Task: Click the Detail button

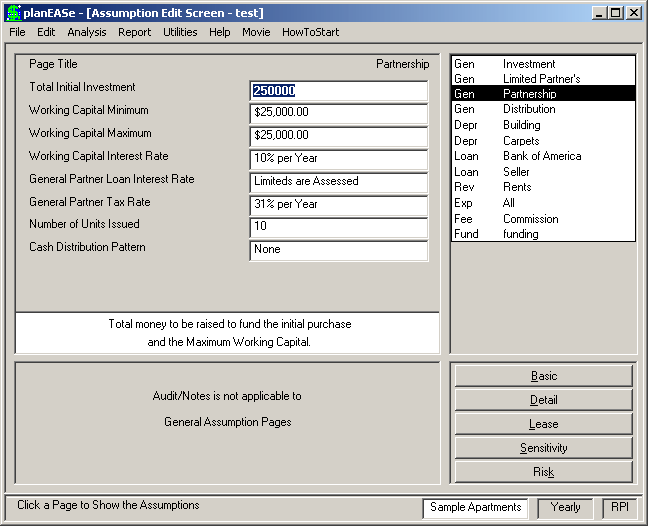Action: (x=543, y=400)
